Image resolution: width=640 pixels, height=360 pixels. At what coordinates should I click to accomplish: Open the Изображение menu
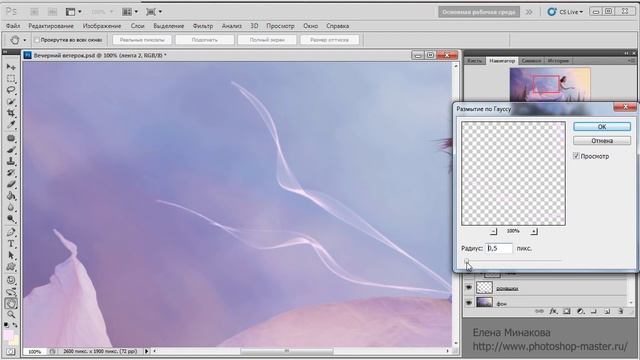tap(102, 26)
